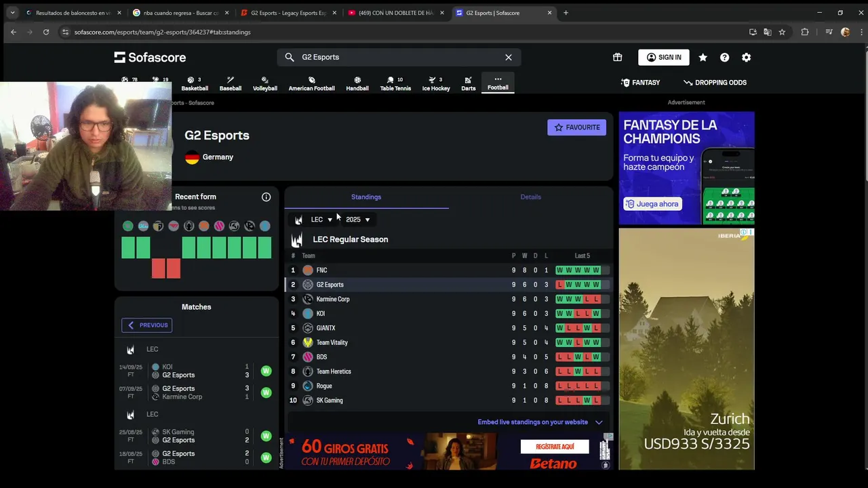The image size is (868, 488).
Task: Install app icon in the address bar
Action: (x=753, y=32)
